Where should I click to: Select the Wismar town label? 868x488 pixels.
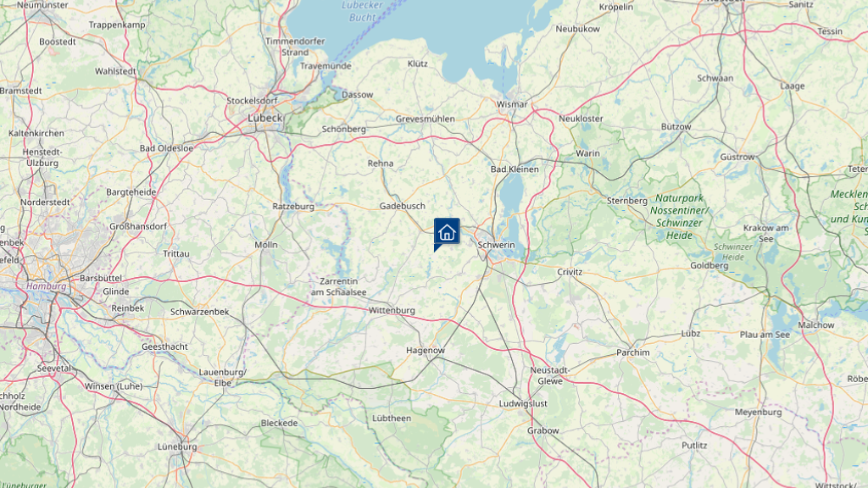pyautogui.click(x=512, y=104)
